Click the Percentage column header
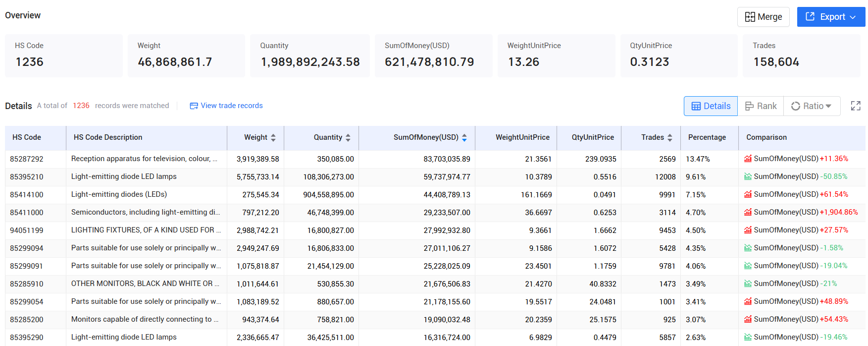Image resolution: width=868 pixels, height=346 pixels. [707, 137]
